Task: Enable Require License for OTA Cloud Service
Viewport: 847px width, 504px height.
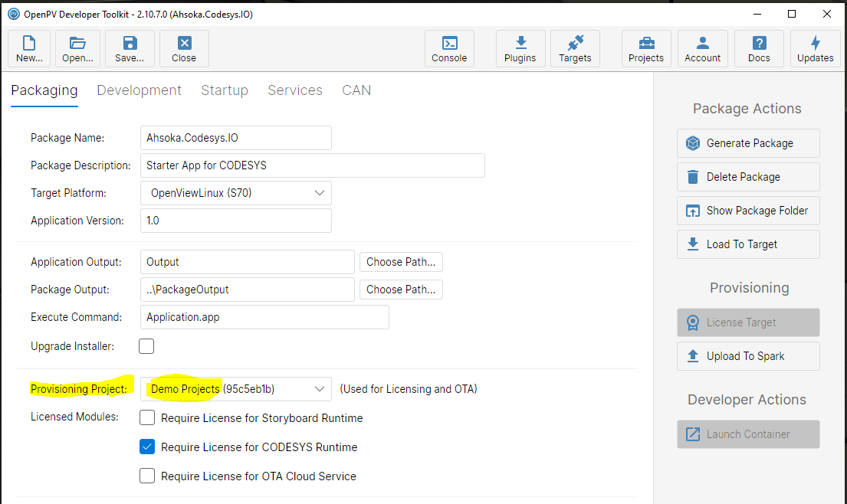Action: click(x=147, y=476)
